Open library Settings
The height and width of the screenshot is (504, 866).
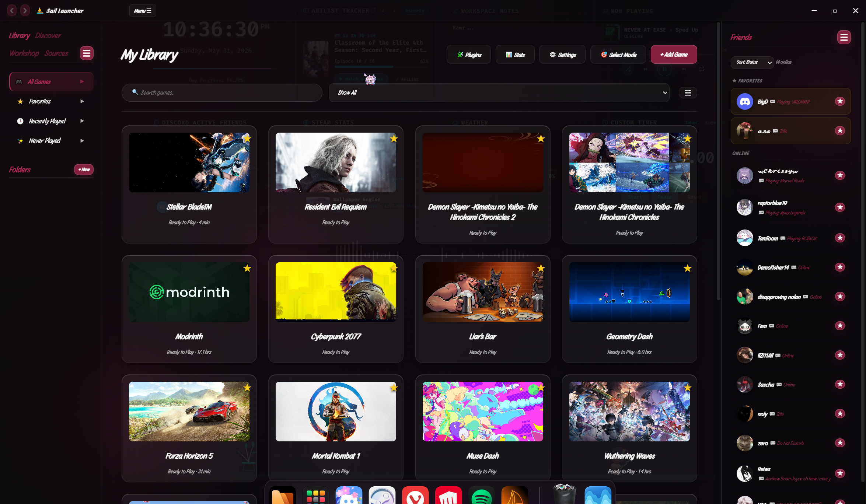562,55
